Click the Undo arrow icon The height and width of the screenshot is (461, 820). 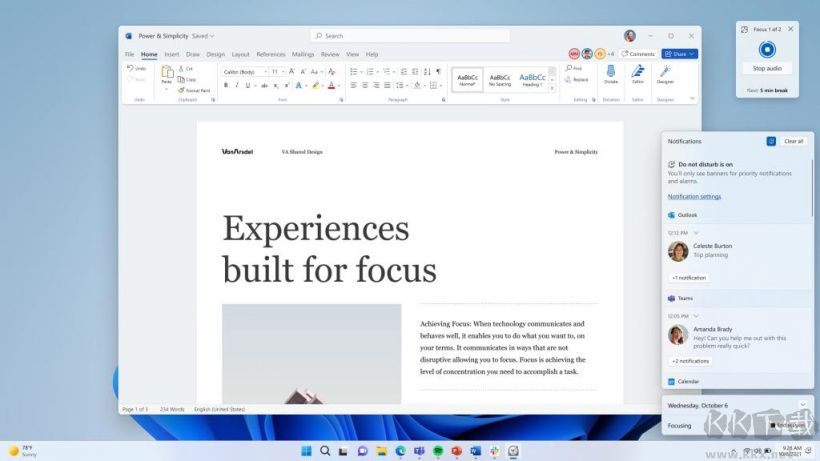click(131, 68)
